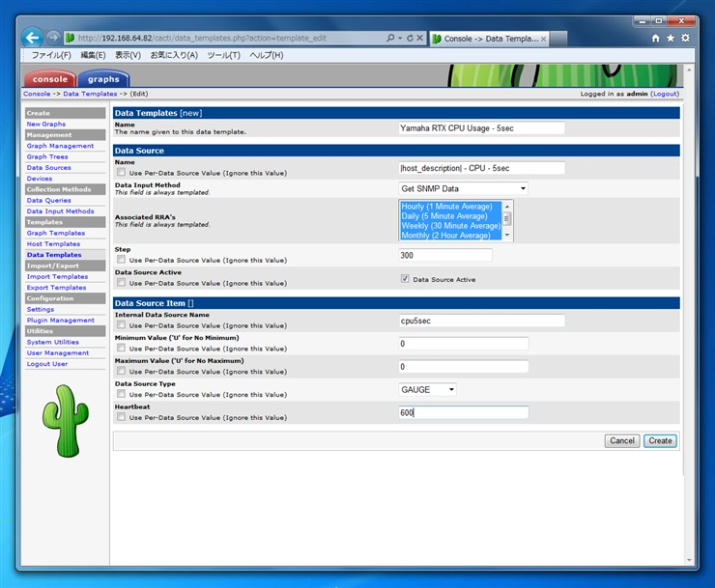Check Per-Data Source Value under Data Source Active

(121, 283)
